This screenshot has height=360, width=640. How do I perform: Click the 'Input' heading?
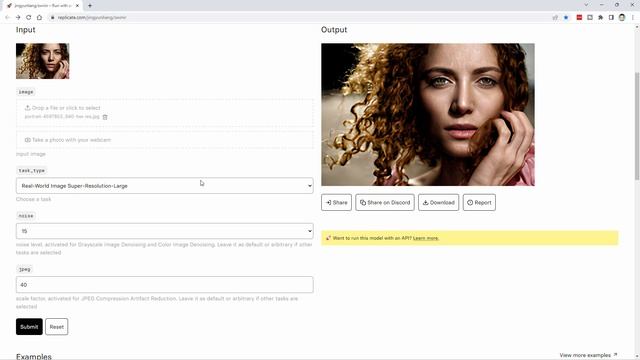click(x=25, y=30)
